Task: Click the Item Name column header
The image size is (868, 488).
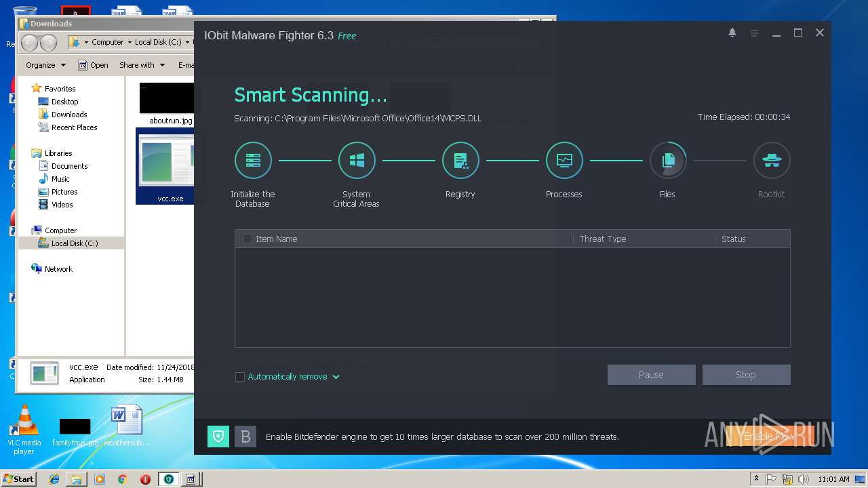Action: [x=276, y=239]
